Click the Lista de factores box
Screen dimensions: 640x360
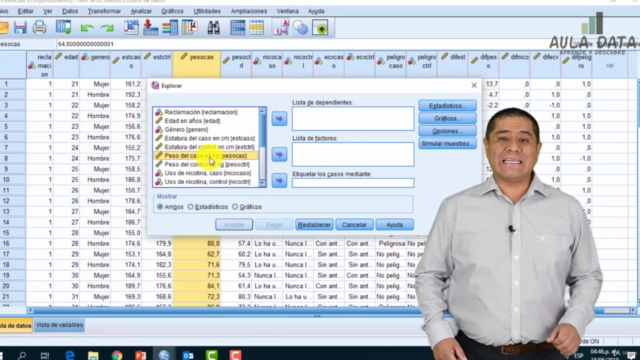pos(353,154)
